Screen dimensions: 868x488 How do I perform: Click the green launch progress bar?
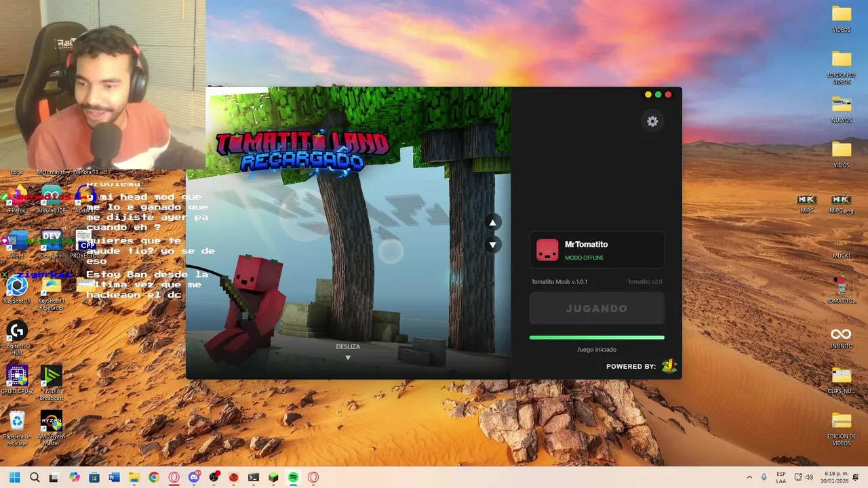(x=597, y=337)
